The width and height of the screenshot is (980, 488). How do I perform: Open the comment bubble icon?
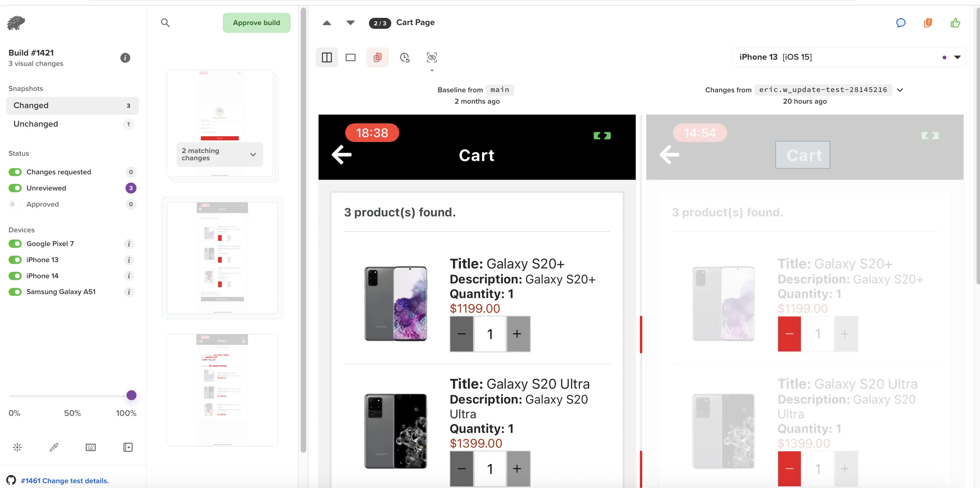point(900,23)
